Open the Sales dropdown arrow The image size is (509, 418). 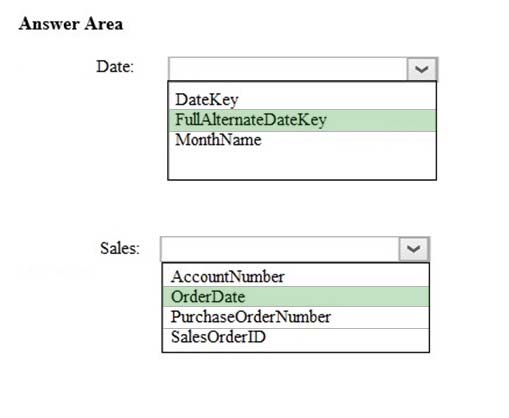coord(414,249)
